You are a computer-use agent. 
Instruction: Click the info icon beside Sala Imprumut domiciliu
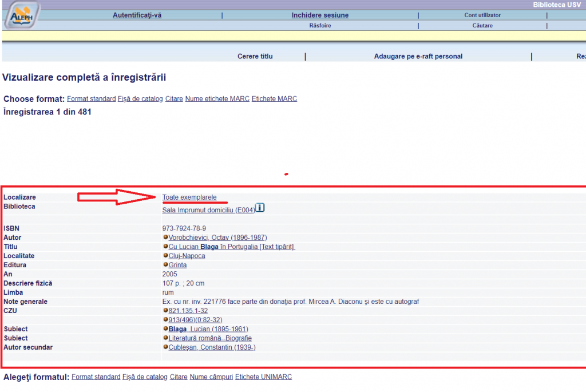point(260,208)
